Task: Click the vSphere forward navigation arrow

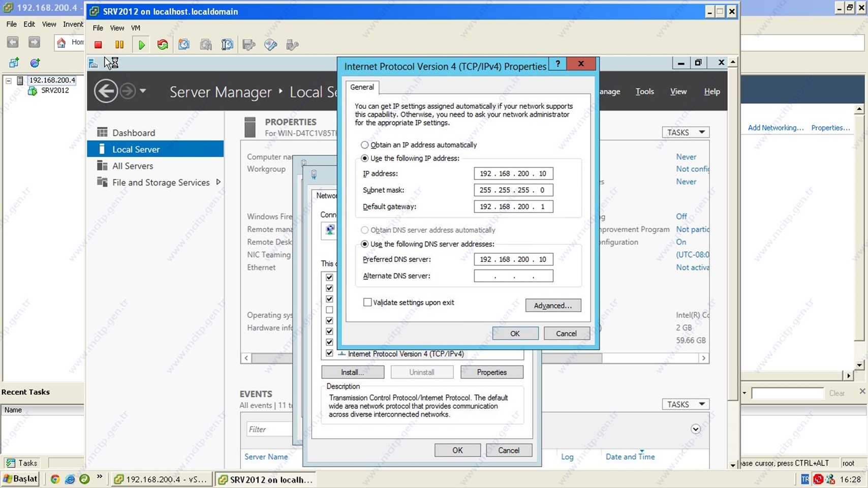Action: pyautogui.click(x=34, y=42)
